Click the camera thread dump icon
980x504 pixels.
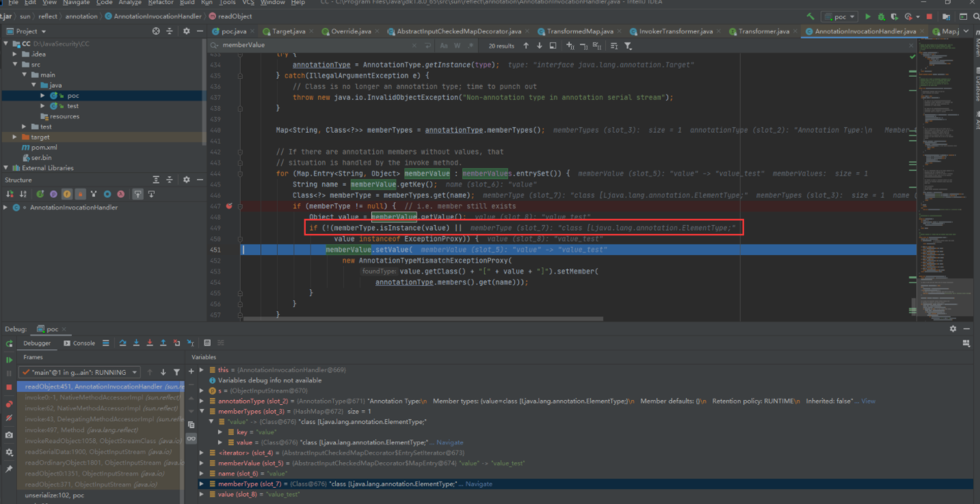point(9,435)
